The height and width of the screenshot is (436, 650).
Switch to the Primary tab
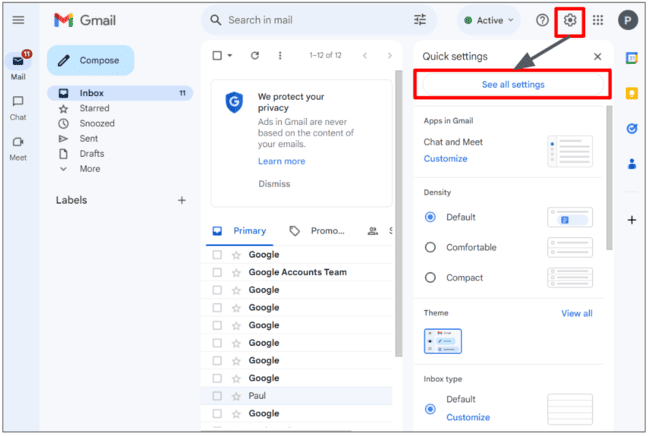240,231
